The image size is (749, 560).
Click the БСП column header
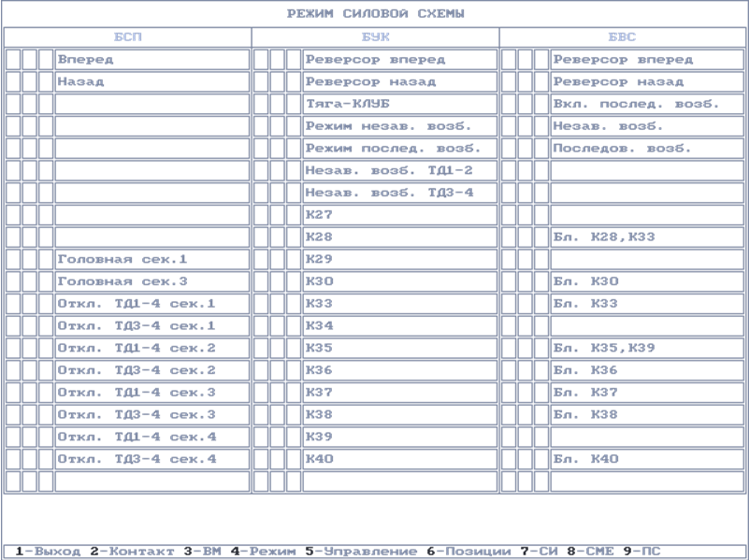pos(127,37)
